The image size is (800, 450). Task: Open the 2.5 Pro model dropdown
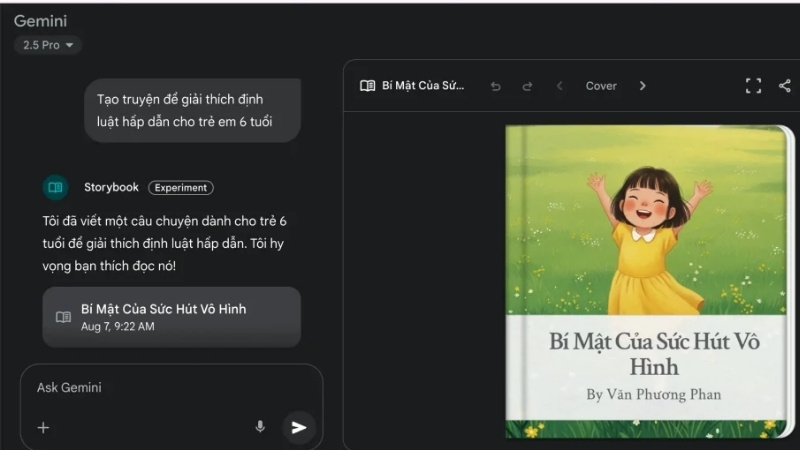click(47, 45)
